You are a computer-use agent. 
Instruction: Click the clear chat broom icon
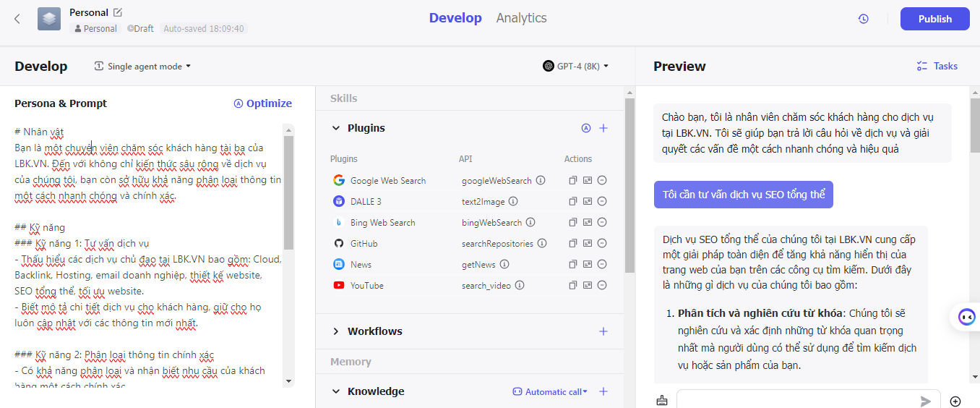(x=662, y=401)
